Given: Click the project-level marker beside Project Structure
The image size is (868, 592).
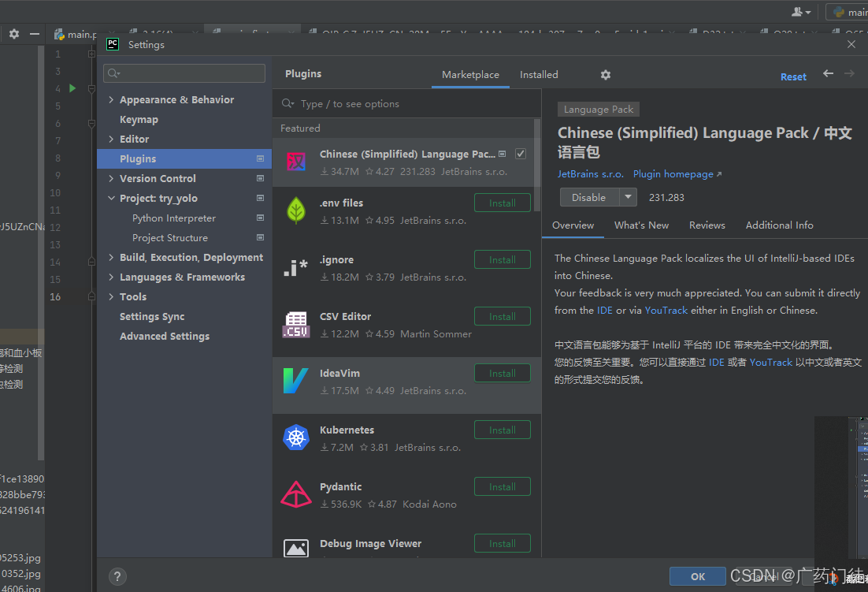Looking at the screenshot, I should click(x=260, y=237).
